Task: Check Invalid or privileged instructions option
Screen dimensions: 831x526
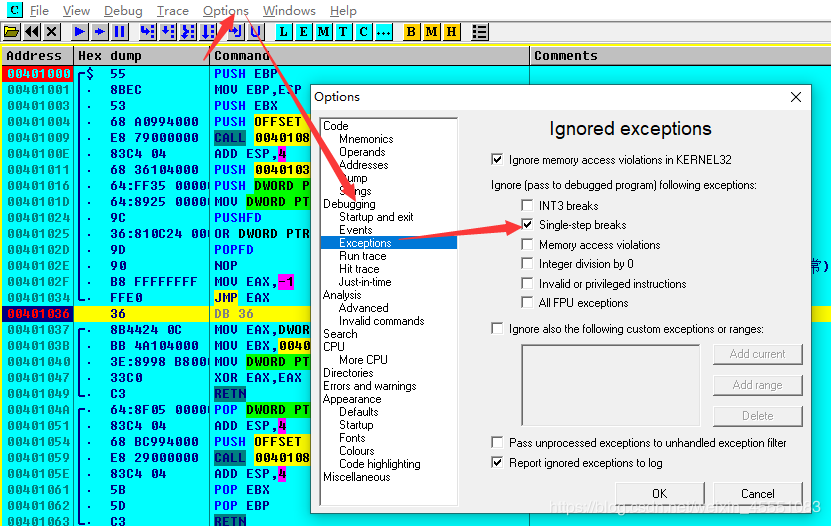Action: point(527,283)
